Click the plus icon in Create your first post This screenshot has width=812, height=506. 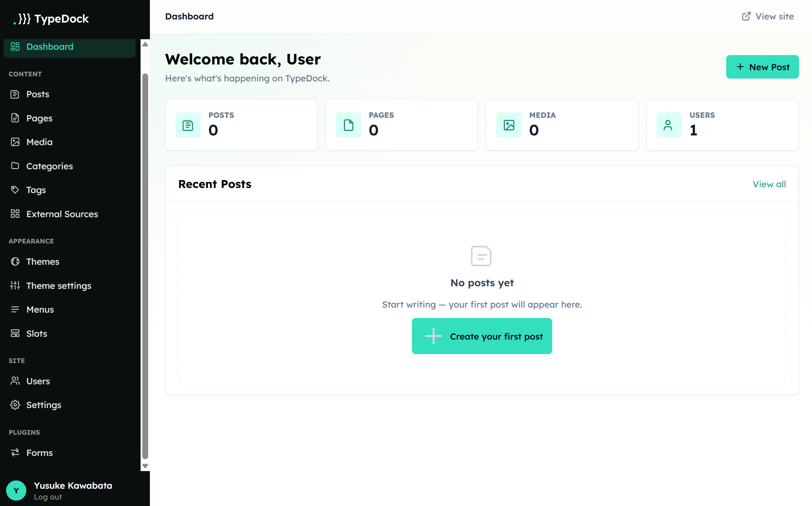(x=434, y=336)
